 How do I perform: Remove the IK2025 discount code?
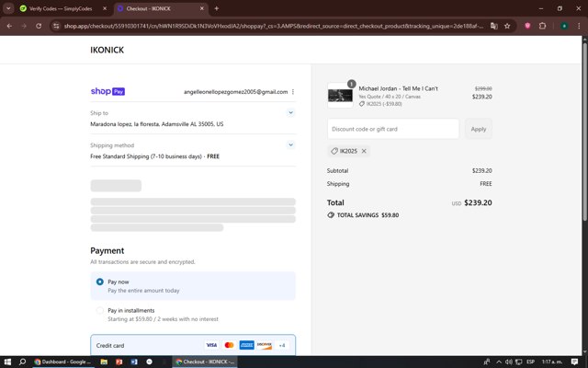pos(364,151)
